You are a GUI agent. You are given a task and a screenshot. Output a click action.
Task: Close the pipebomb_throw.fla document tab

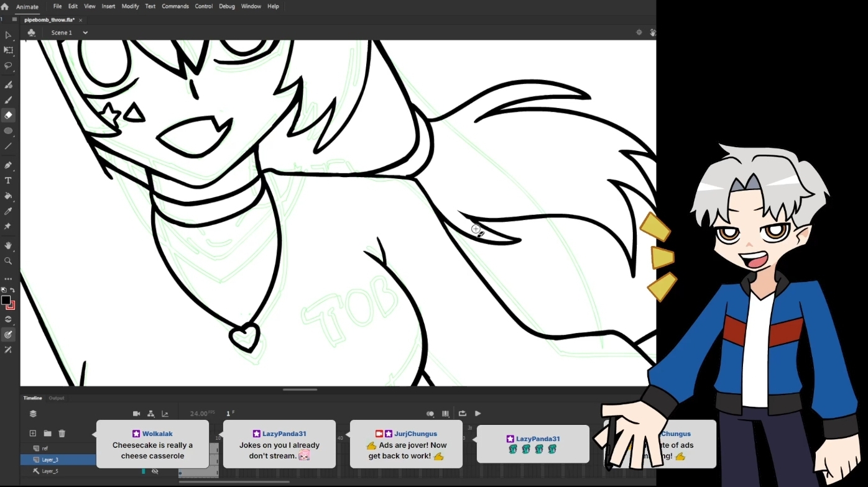coord(81,20)
